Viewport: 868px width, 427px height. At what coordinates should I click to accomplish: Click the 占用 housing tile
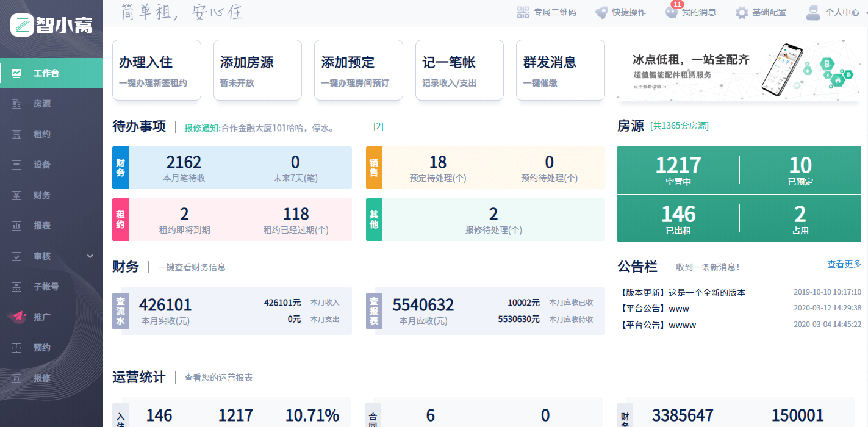click(800, 218)
